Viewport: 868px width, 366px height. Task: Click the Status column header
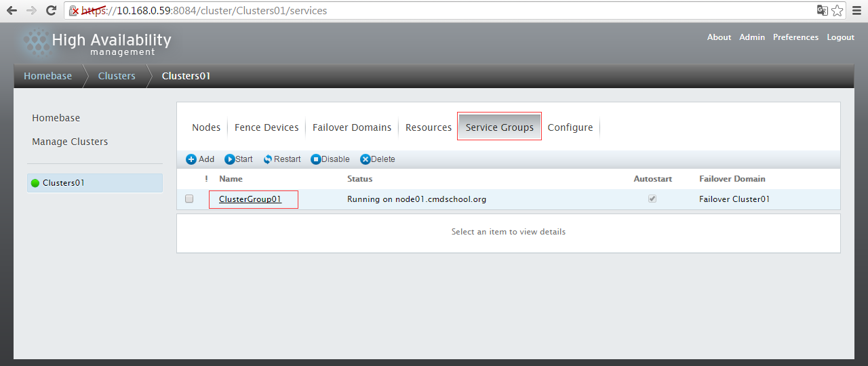359,179
